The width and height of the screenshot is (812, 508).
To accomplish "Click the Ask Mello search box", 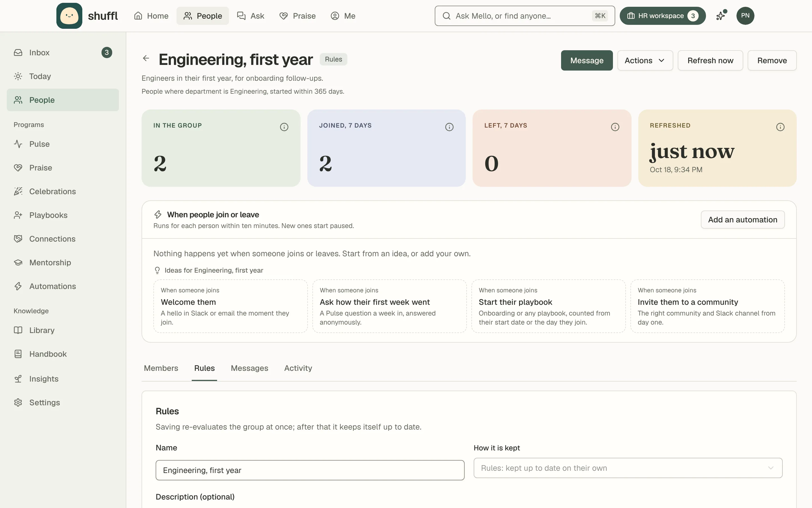I will pos(525,16).
